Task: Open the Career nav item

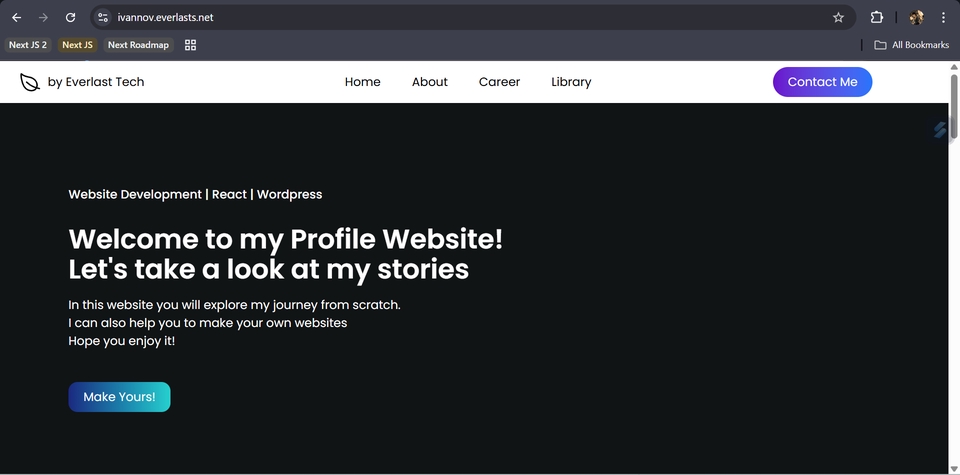Action: point(500,82)
